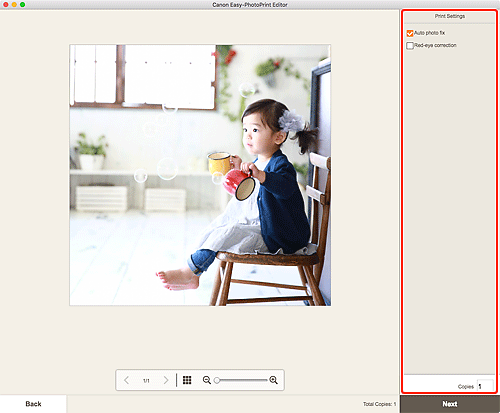Image resolution: width=500 pixels, height=413 pixels.
Task: Go to the previous page arrow
Action: (x=126, y=380)
